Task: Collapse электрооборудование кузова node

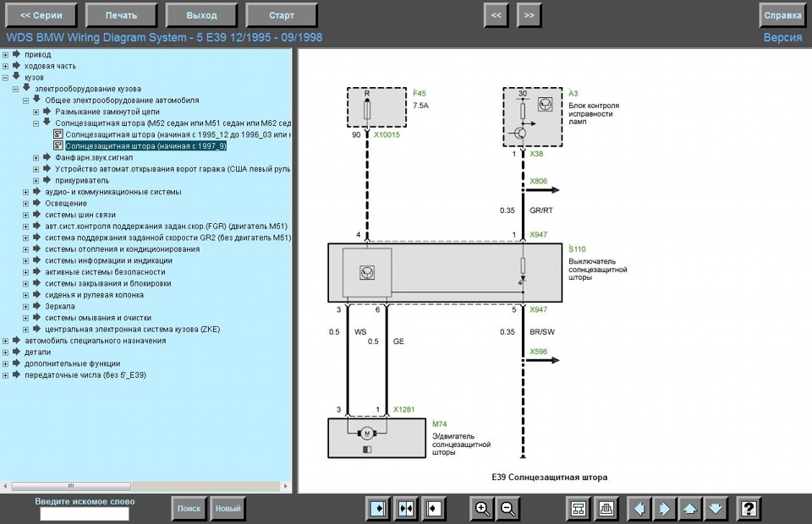Action: [x=15, y=89]
